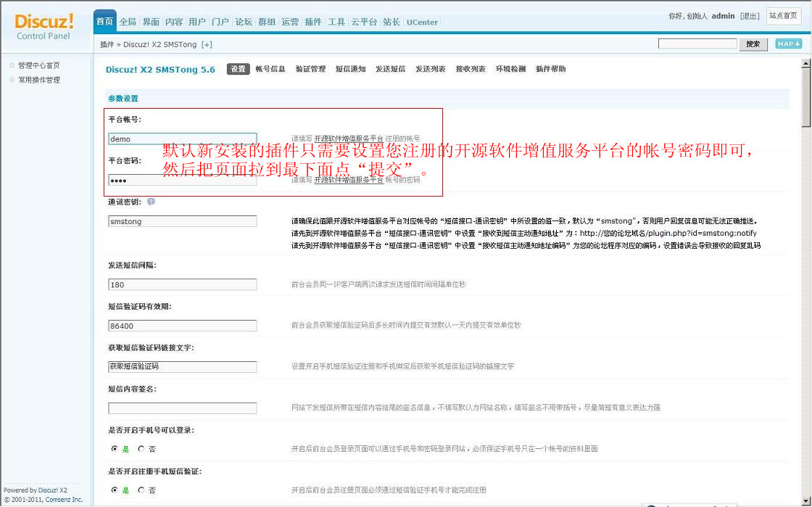
Task: Switch to the 用户 navigation menu
Action: pos(196,22)
